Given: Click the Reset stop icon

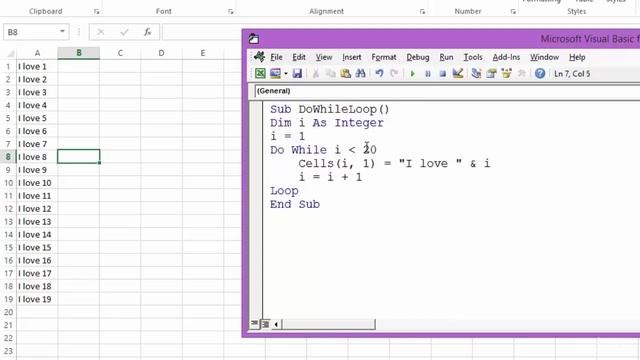Looking at the screenshot, I should coord(442,74).
